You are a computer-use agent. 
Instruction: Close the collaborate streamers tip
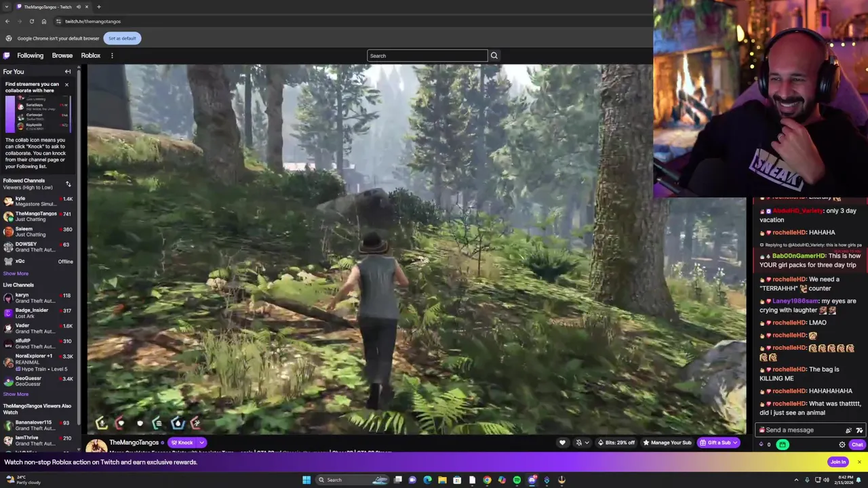coord(66,85)
